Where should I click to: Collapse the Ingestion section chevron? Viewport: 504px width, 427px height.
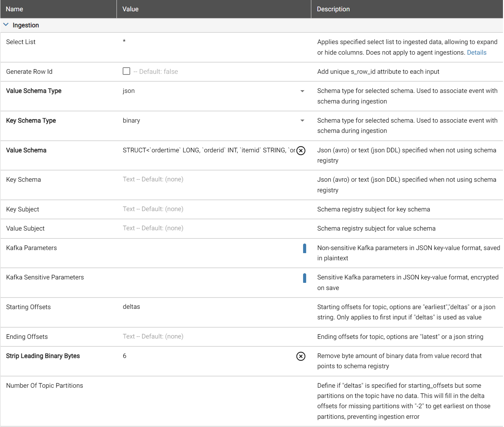click(6, 25)
